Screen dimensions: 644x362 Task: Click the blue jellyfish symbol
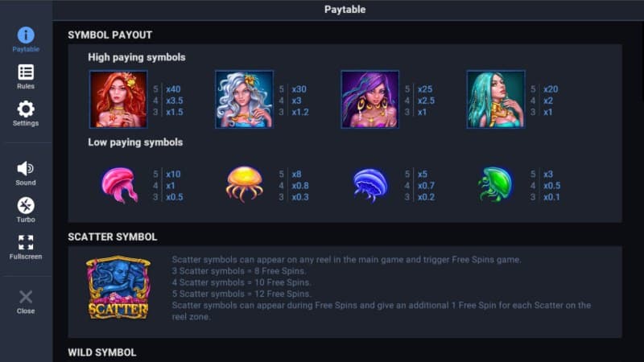pos(370,184)
